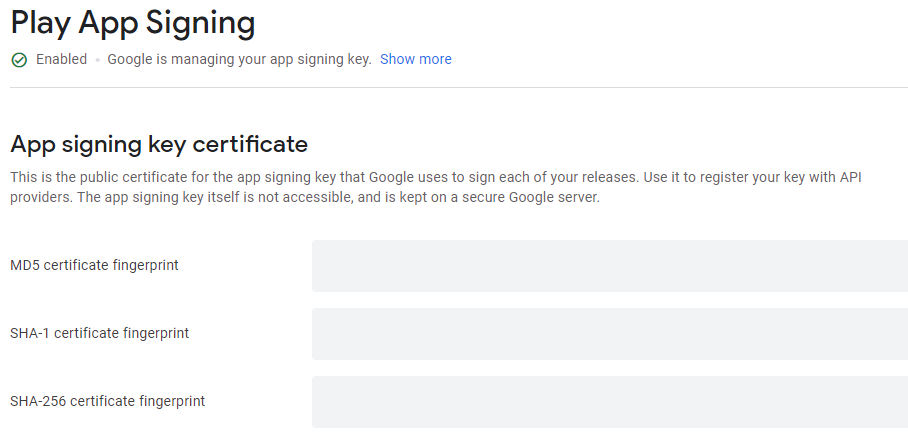
Task: Click the App signing key certificate heading
Action: (158, 144)
